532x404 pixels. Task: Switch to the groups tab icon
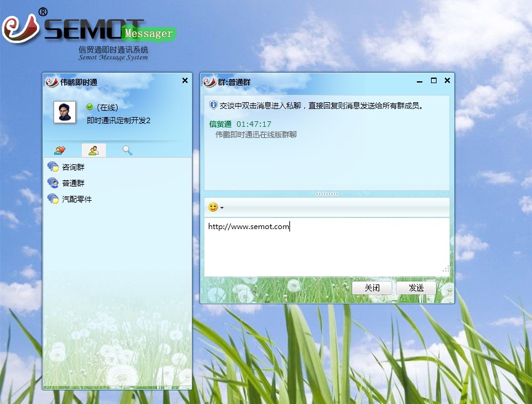[x=94, y=150]
